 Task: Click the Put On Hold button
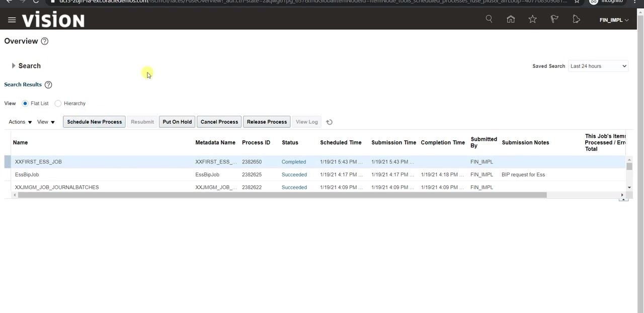click(177, 122)
